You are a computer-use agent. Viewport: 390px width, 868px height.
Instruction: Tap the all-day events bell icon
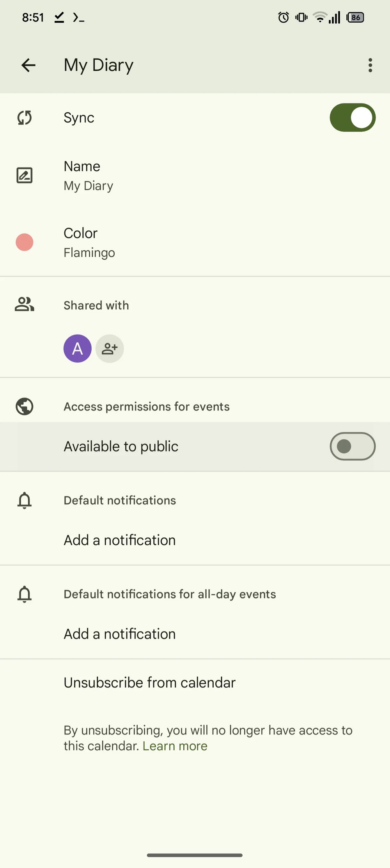click(x=25, y=594)
